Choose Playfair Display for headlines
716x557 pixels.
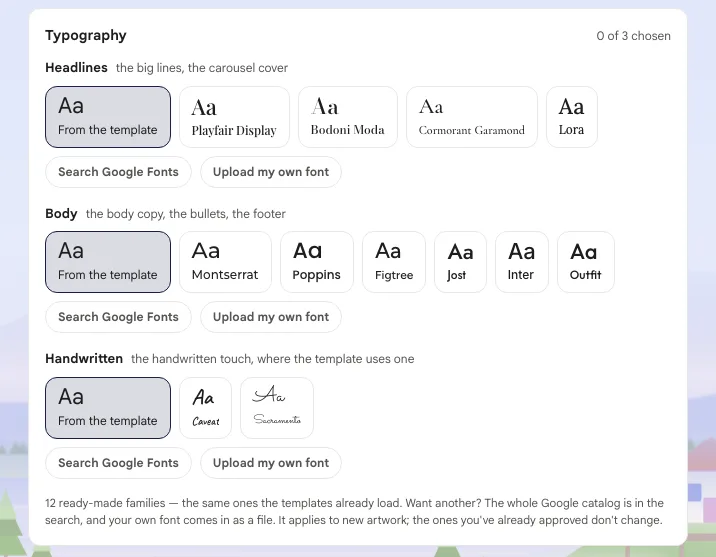[234, 117]
